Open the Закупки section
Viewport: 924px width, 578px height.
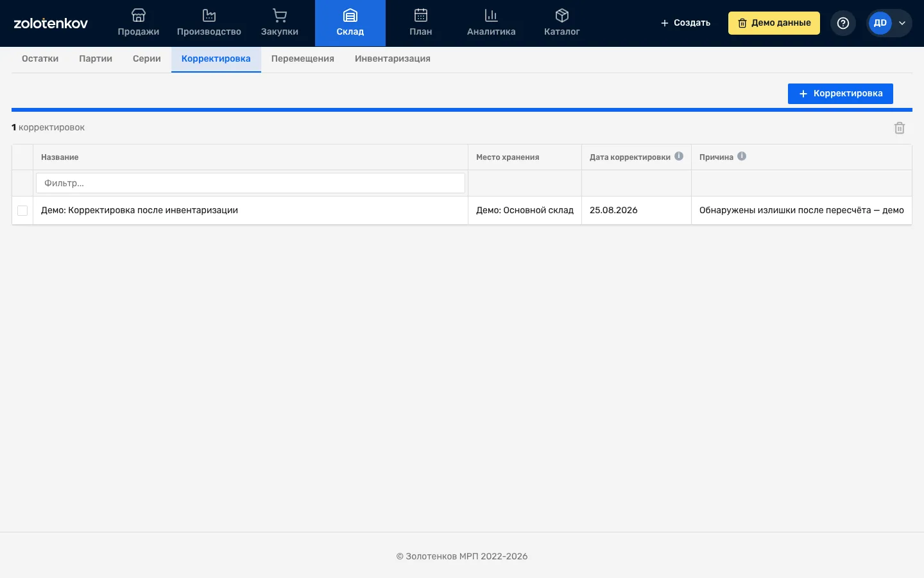(280, 23)
